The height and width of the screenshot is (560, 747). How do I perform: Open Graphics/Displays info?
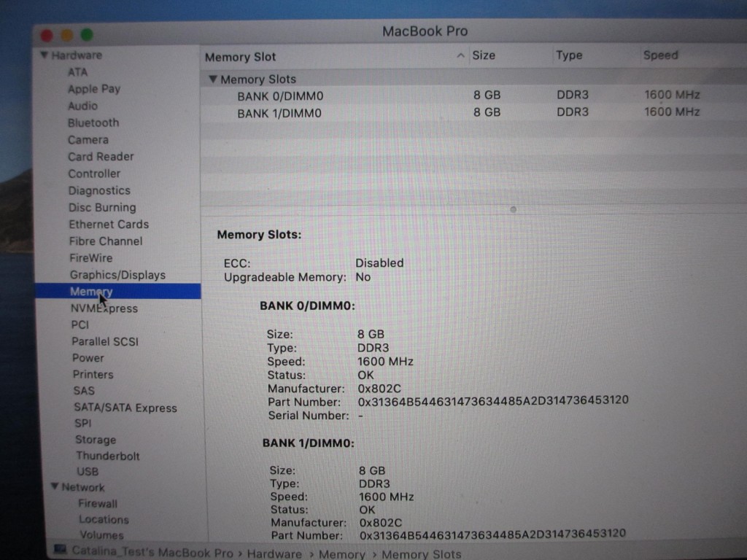[x=117, y=275]
